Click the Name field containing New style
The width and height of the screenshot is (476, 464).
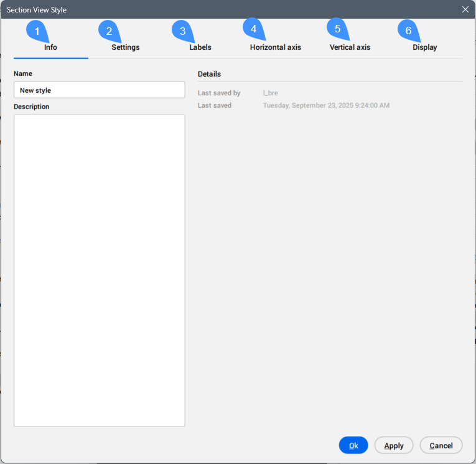click(99, 90)
